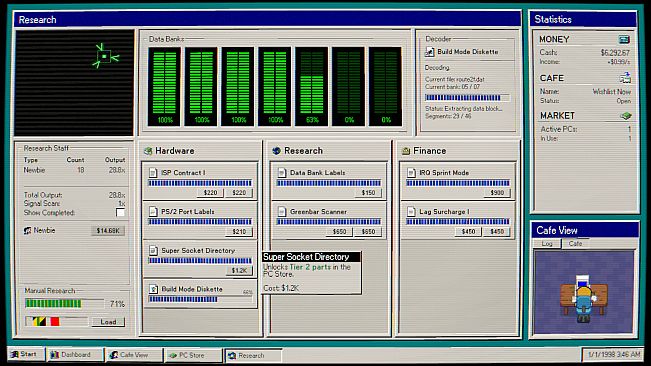Click the red color block in Manual Research
651x366 pixels.
pyautogui.click(x=55, y=321)
